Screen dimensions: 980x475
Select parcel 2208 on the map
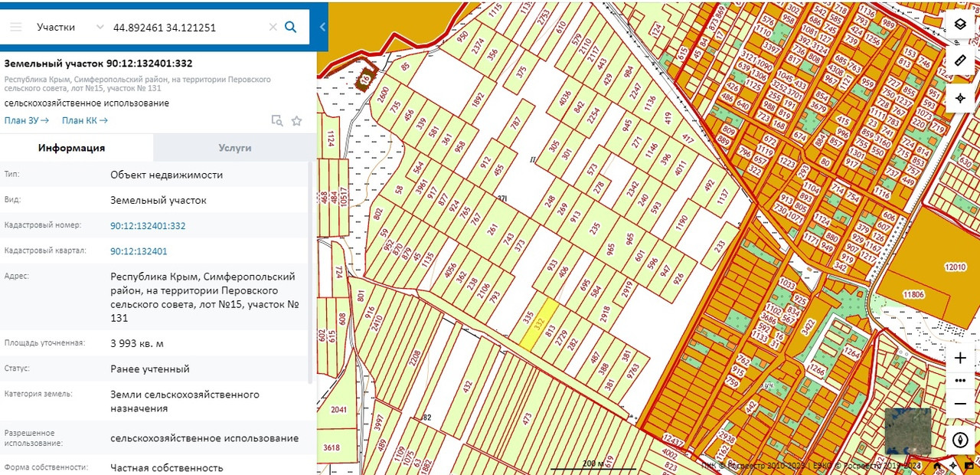[416, 359]
